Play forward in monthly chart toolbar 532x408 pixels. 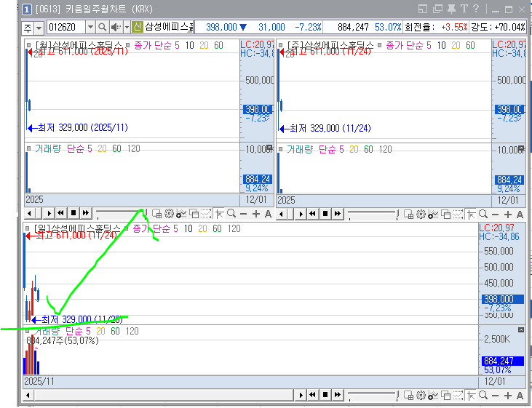click(x=49, y=214)
